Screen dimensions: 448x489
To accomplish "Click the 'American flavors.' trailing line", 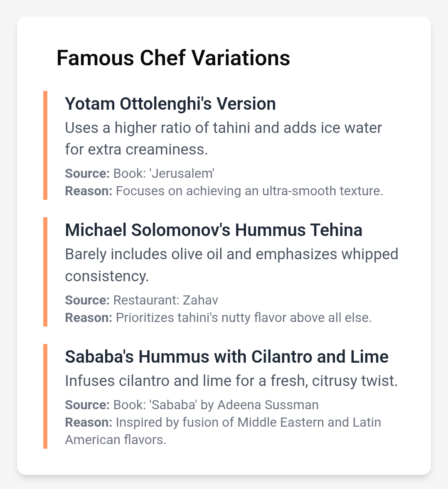I will [x=116, y=440].
